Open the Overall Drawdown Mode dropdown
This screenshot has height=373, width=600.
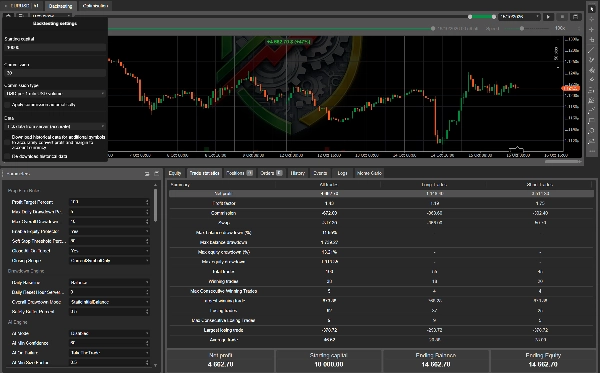click(109, 302)
